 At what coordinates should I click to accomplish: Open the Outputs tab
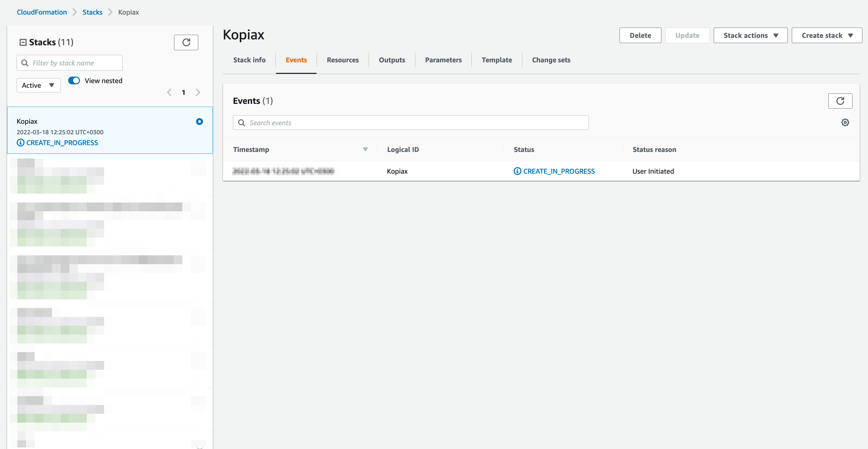pyautogui.click(x=392, y=60)
